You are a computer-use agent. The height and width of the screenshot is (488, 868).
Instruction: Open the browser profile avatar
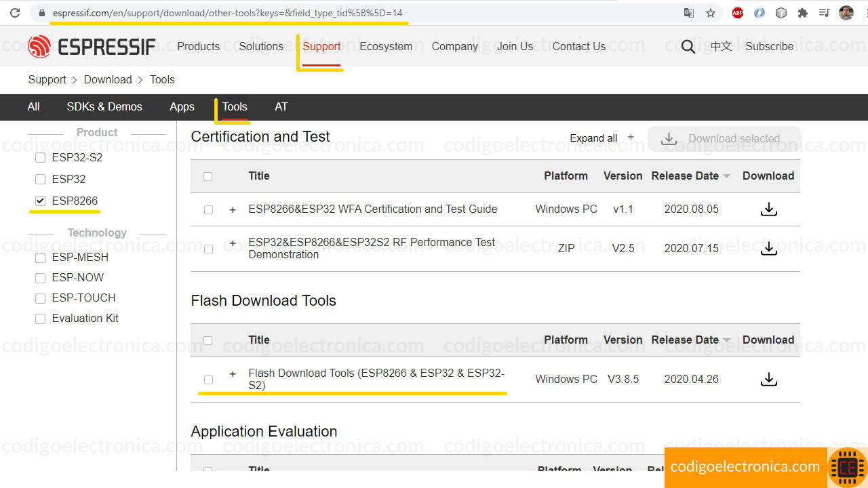(846, 13)
